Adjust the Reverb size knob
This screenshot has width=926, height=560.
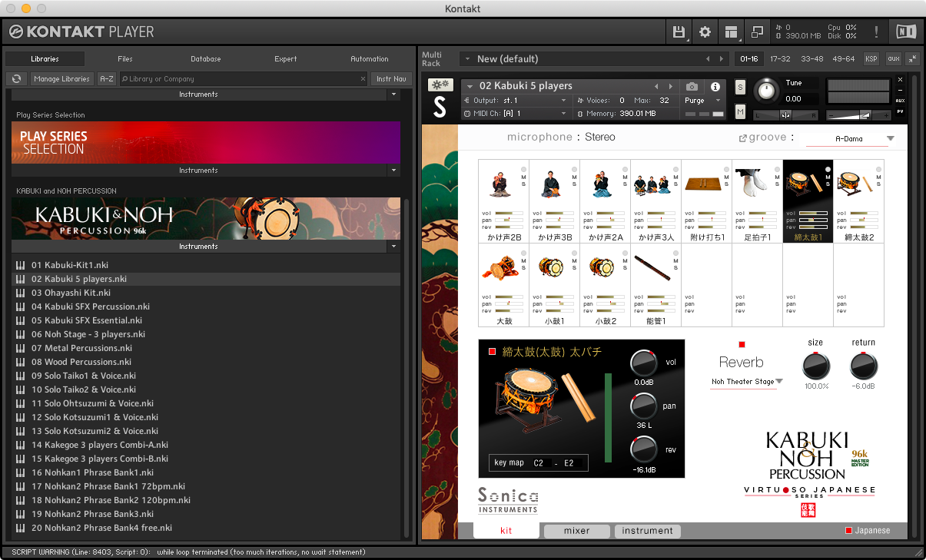point(815,366)
